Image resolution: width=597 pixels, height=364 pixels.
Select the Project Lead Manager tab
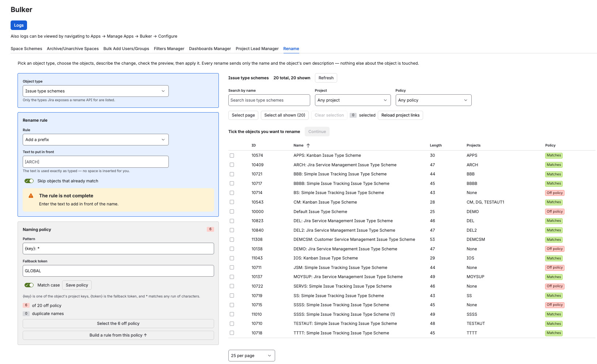click(x=257, y=49)
